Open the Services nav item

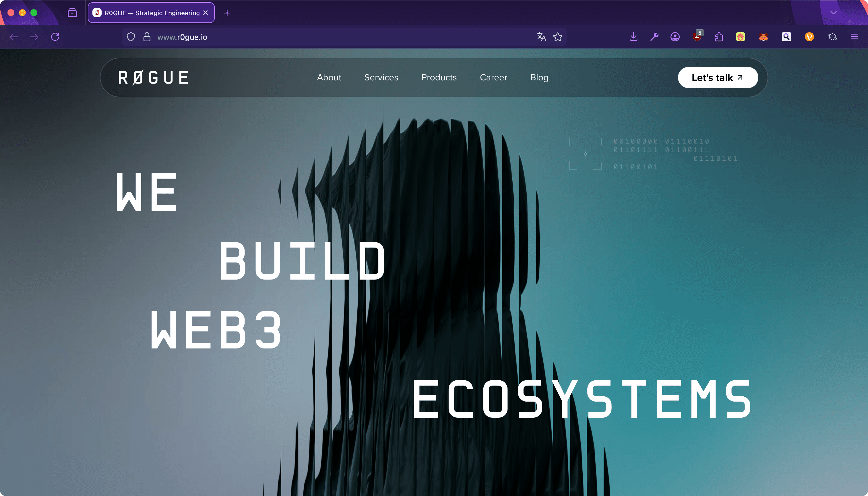[x=381, y=77]
